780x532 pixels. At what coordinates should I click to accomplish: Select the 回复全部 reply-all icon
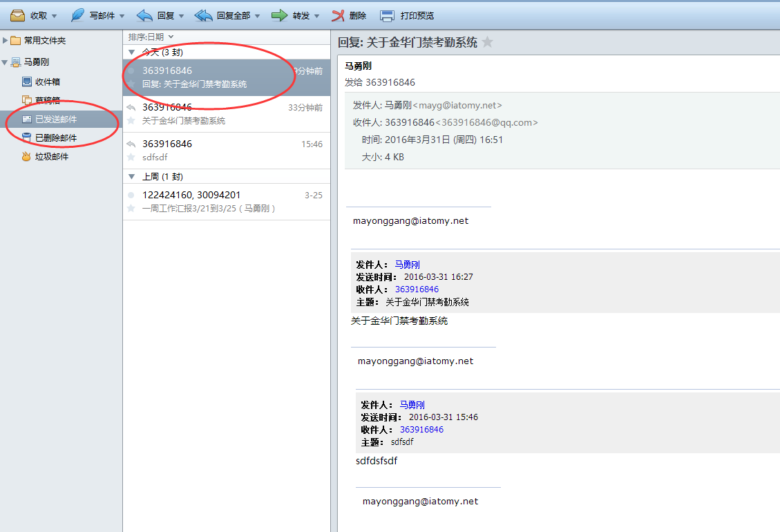click(x=203, y=14)
